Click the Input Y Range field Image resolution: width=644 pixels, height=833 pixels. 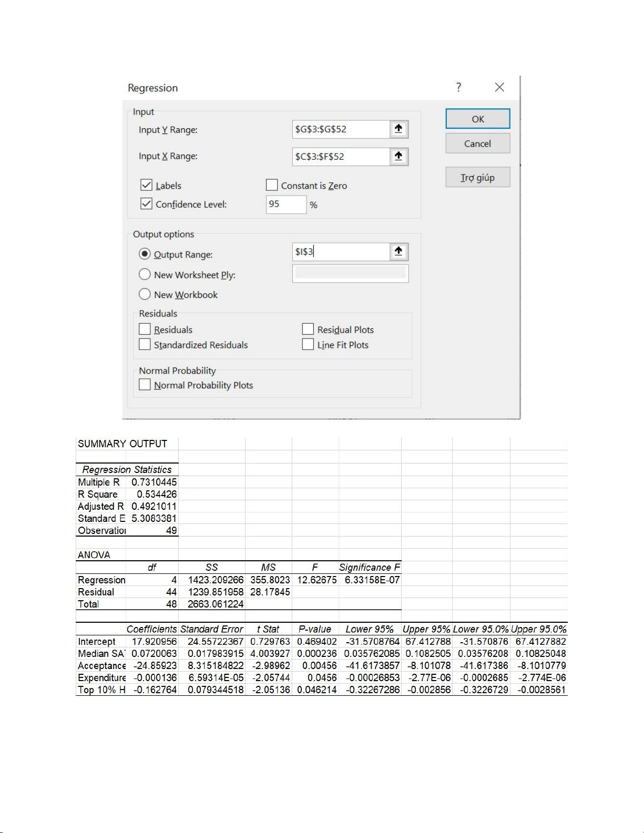pos(341,129)
